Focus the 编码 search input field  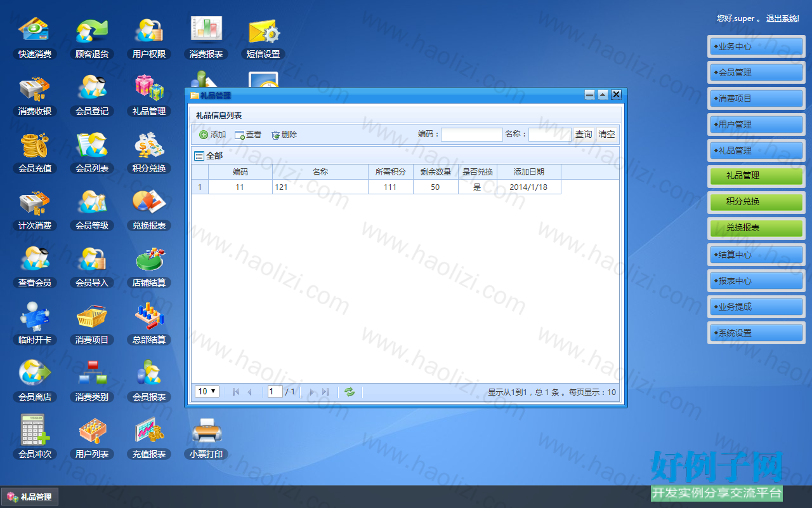[471, 135]
